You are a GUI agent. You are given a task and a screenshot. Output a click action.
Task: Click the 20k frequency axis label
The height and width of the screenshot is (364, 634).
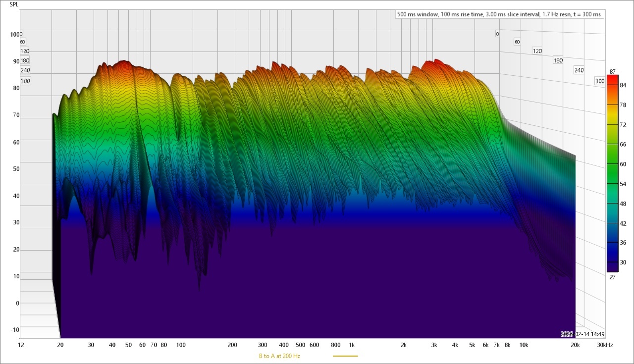click(575, 345)
